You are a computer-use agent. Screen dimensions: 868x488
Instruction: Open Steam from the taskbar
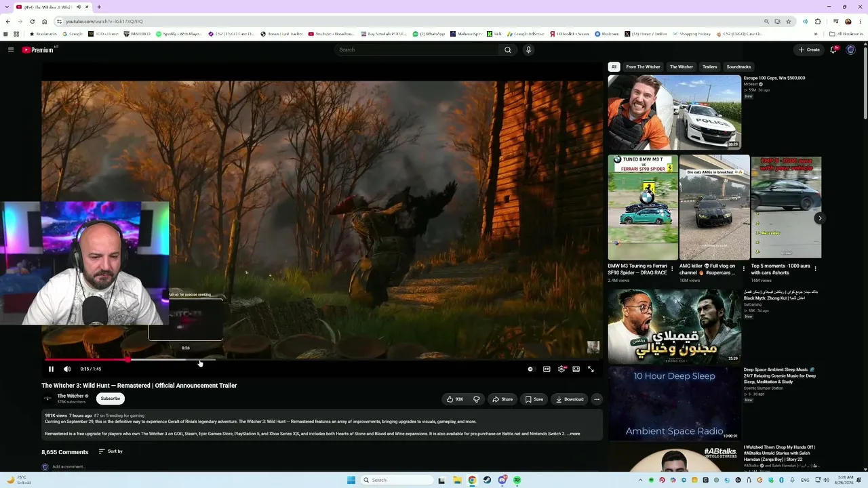pos(487,480)
